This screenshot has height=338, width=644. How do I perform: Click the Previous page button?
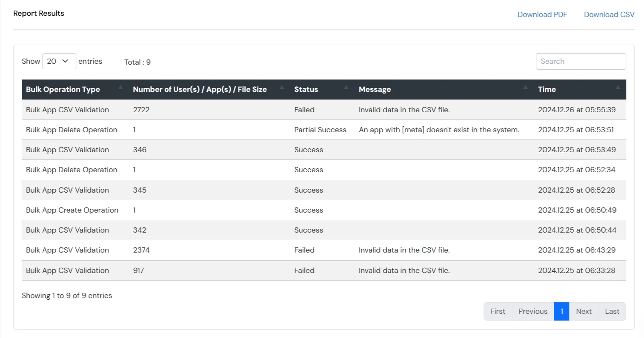532,311
